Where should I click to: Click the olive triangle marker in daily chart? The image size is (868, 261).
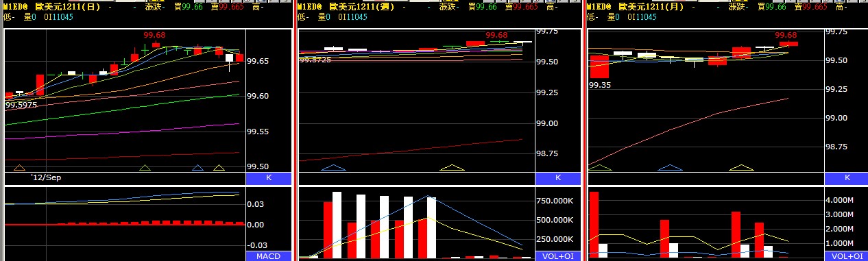[x=145, y=168]
